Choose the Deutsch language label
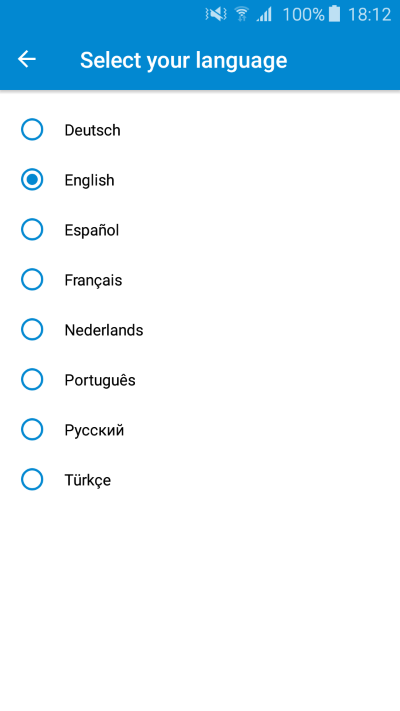The height and width of the screenshot is (711, 400). [x=93, y=130]
